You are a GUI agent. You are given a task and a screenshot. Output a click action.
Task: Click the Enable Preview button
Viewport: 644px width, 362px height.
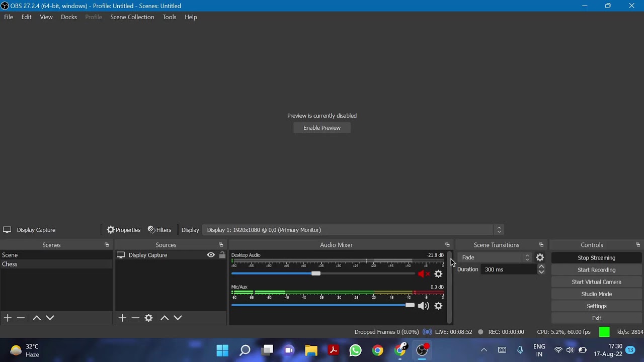[322, 128]
